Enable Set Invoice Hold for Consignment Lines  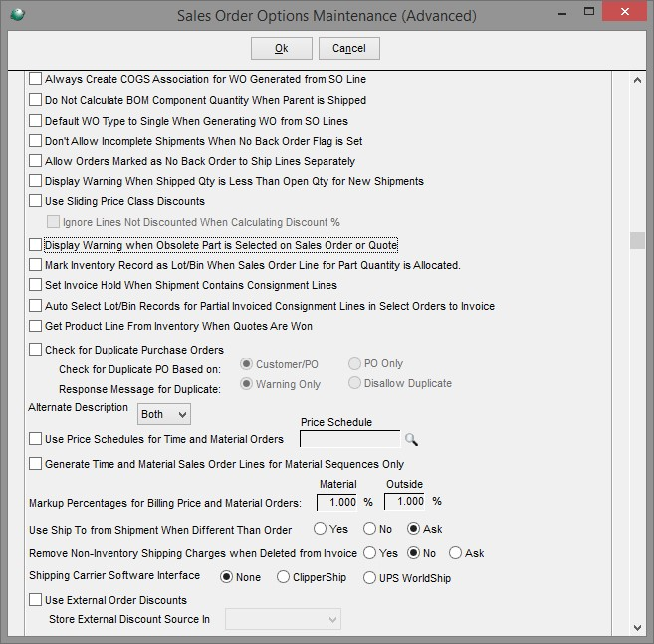(x=36, y=285)
